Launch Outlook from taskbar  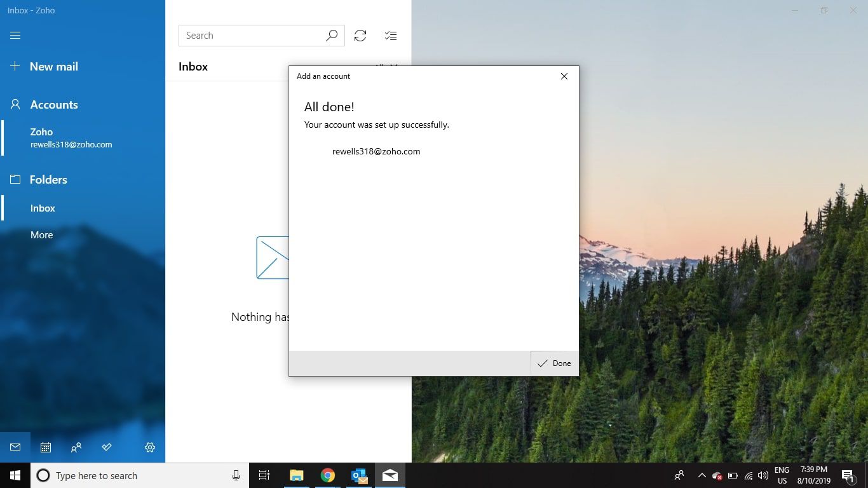[359, 475]
